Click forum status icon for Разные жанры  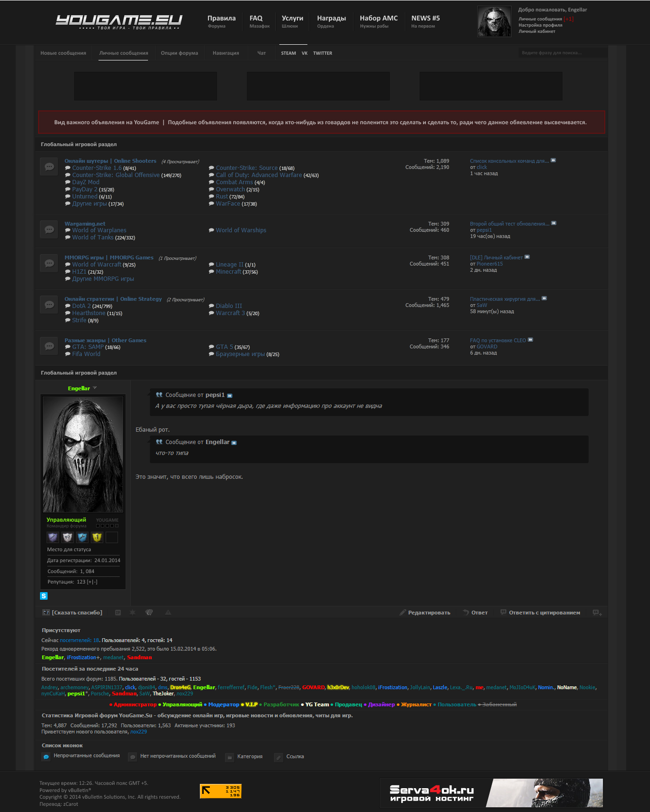[49, 346]
